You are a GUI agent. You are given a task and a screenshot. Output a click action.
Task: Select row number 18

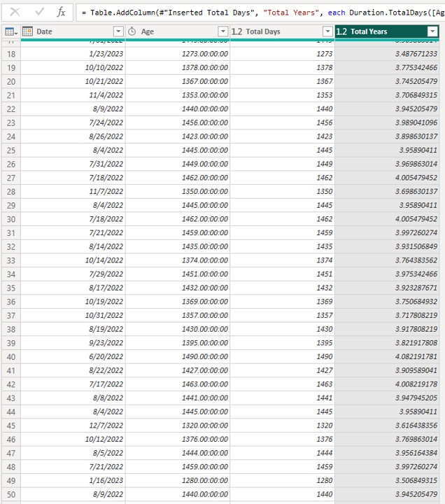[11, 54]
